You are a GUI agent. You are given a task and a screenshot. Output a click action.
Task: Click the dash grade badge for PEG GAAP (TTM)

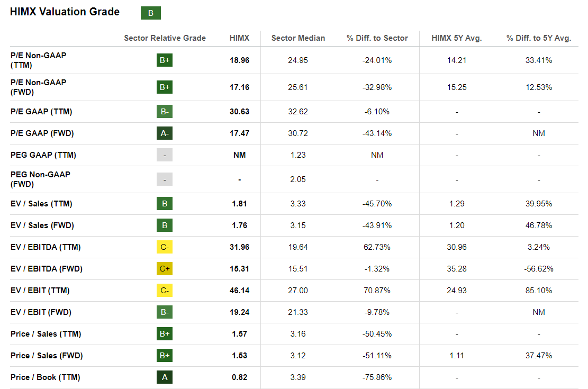[x=165, y=155]
